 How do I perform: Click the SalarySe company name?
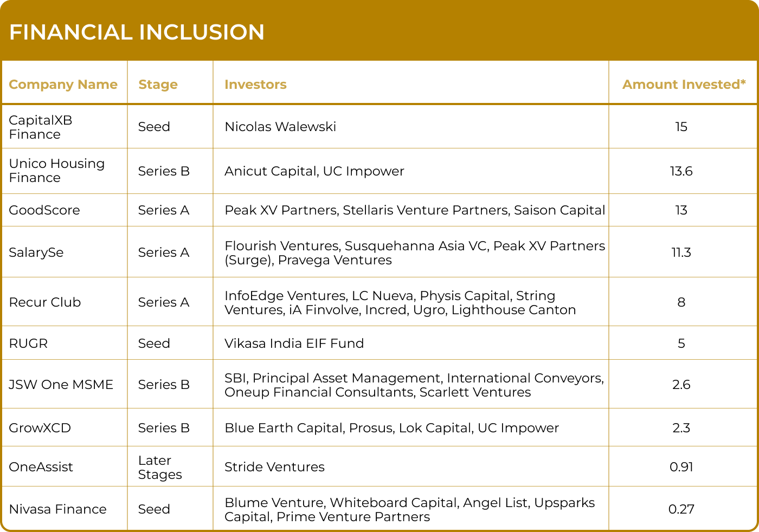(36, 252)
